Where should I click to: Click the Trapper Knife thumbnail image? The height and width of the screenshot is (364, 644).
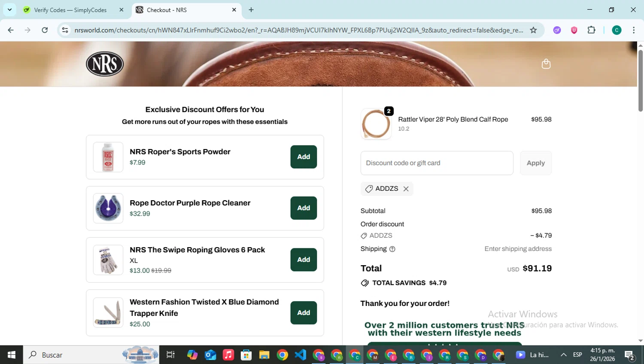(108, 313)
